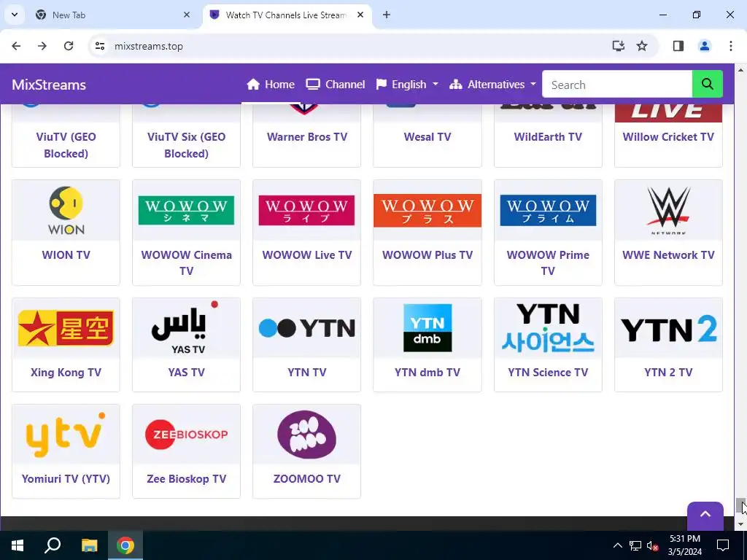Click the YTN Science TV text link
This screenshot has height=560, width=747.
pyautogui.click(x=548, y=373)
